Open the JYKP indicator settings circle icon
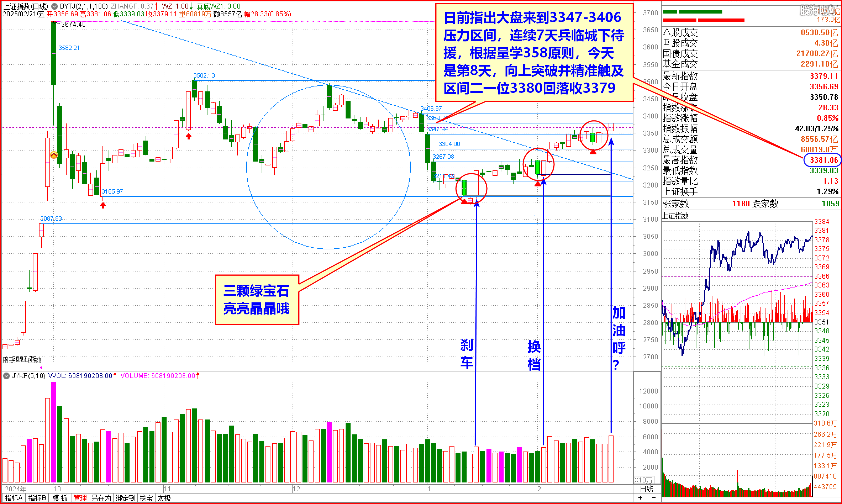842x504 pixels. pyautogui.click(x=6, y=376)
